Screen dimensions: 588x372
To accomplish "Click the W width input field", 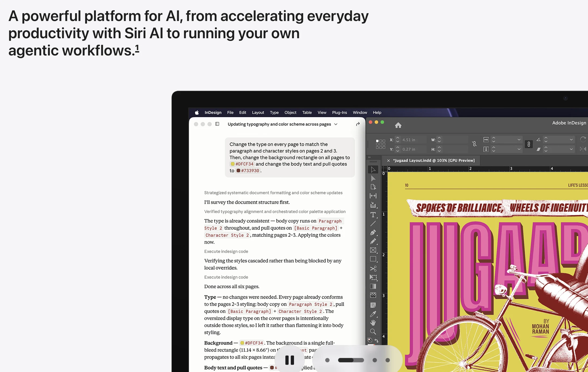I will (x=456, y=140).
